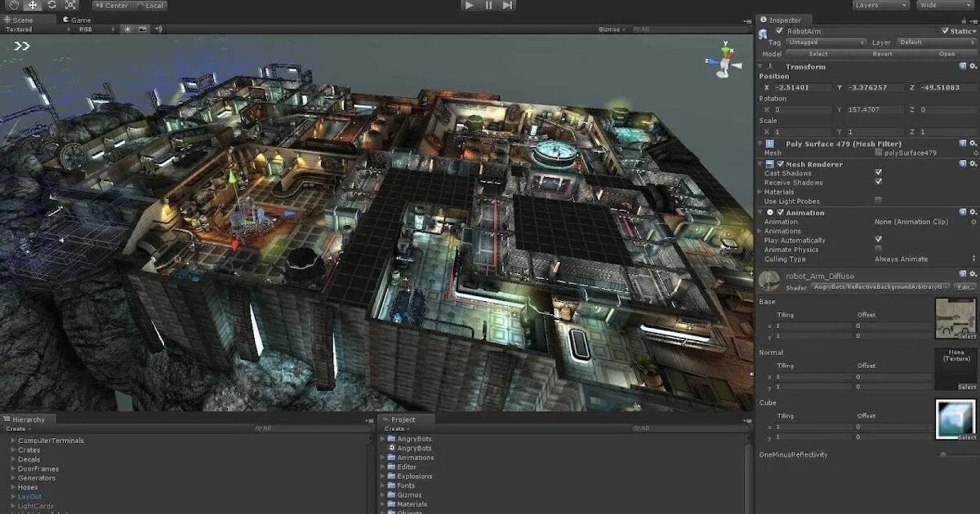Switch to the Game tab
Screen dimensions: 980x514
pyautogui.click(x=78, y=20)
